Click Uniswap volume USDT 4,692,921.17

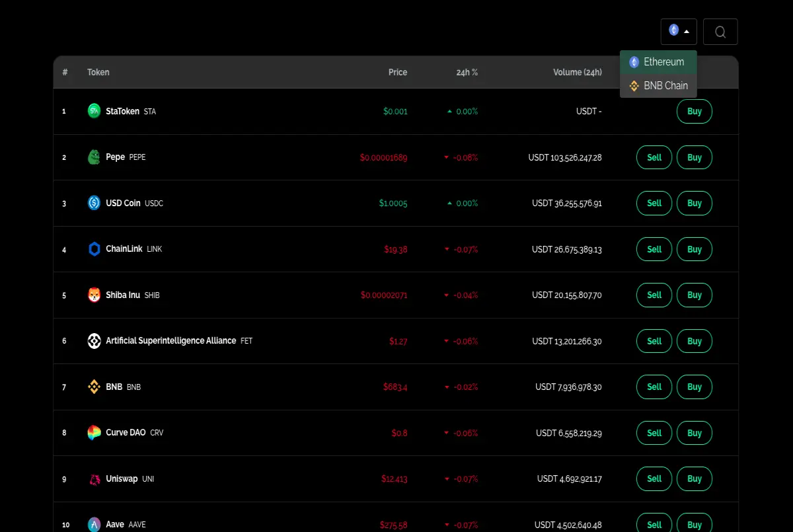570,479
